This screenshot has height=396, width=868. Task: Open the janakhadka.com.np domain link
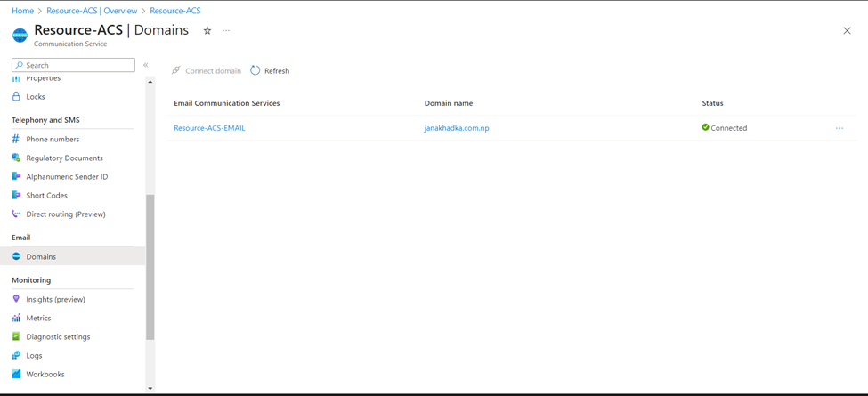point(457,128)
